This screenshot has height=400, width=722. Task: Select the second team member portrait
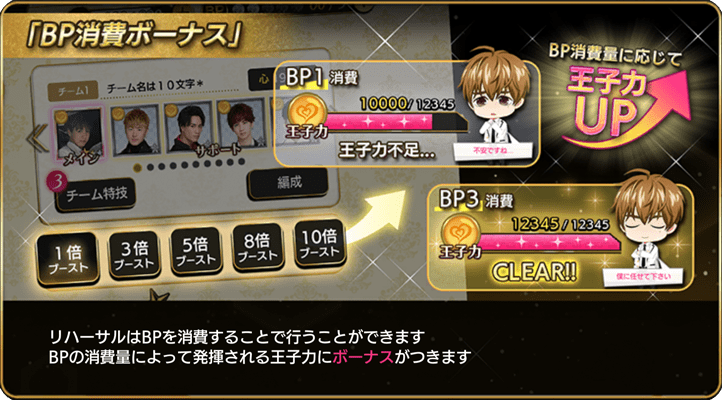[x=135, y=129]
